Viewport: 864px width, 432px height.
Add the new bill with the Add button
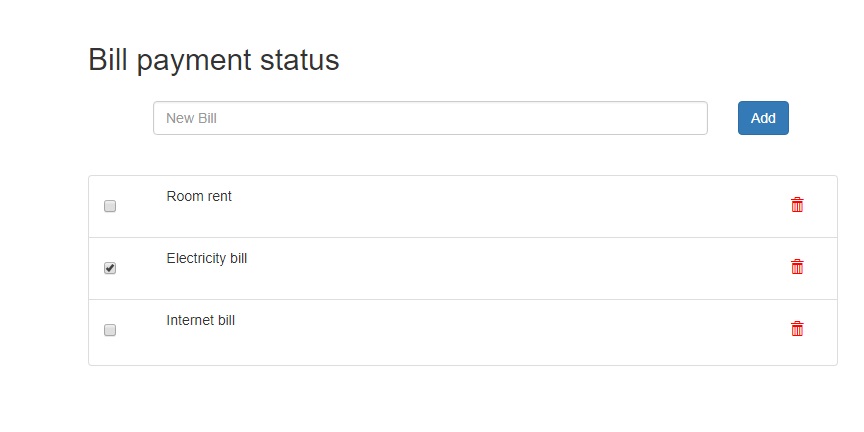[763, 118]
